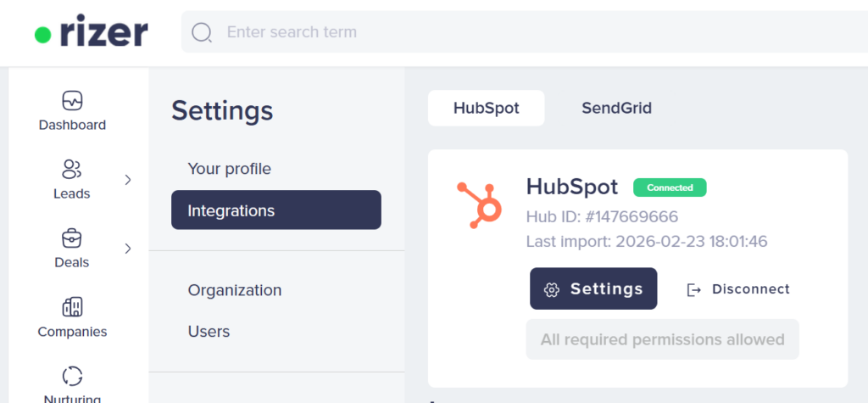This screenshot has width=868, height=403.
Task: Click the search magnifier icon
Action: pos(202,33)
